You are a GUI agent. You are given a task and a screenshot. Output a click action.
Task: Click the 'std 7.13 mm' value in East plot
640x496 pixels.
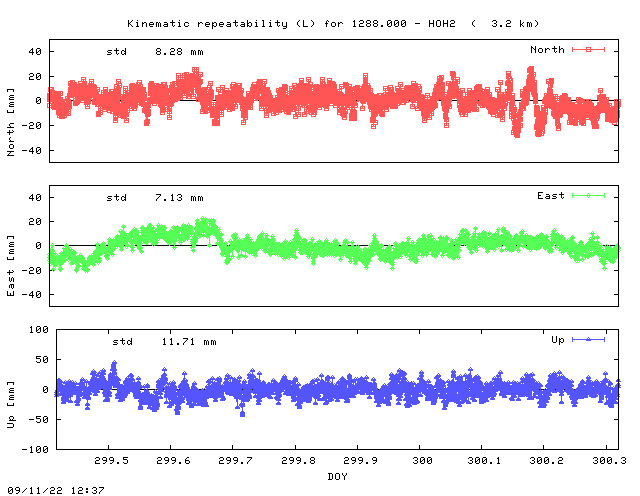coord(155,198)
